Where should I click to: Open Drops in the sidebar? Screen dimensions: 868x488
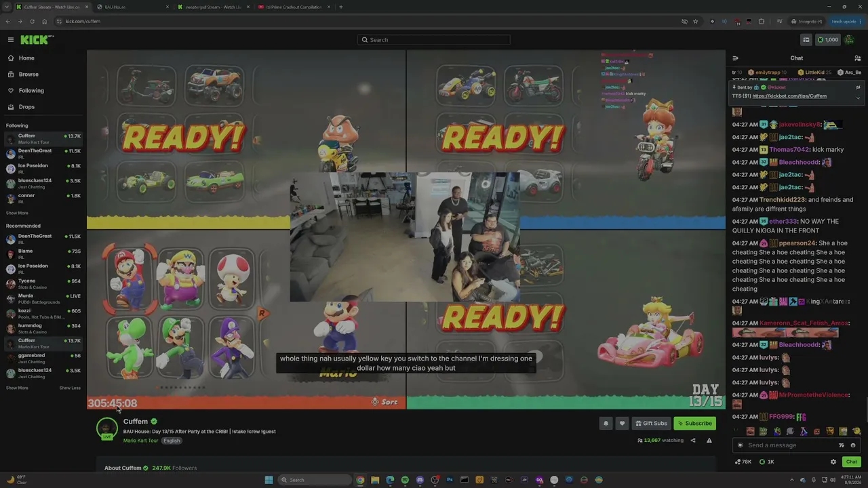pos(26,107)
